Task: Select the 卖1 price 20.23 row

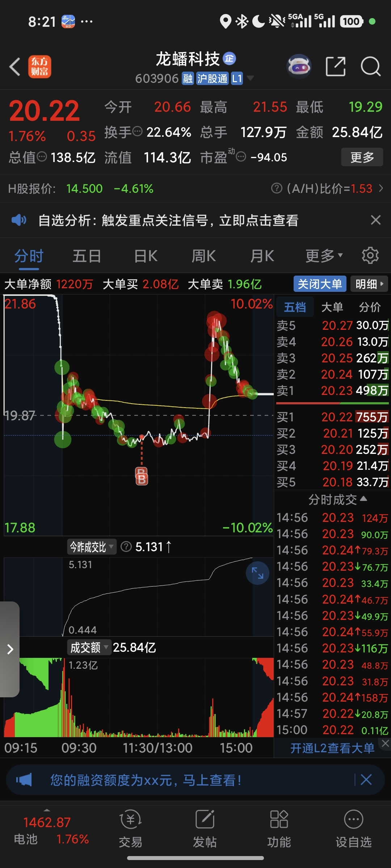Action: point(332,391)
